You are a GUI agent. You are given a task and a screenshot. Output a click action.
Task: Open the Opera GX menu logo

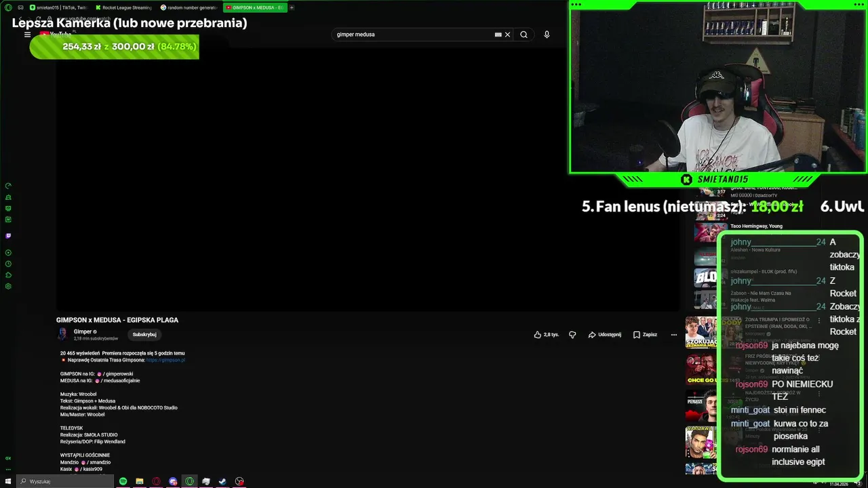(8, 7)
